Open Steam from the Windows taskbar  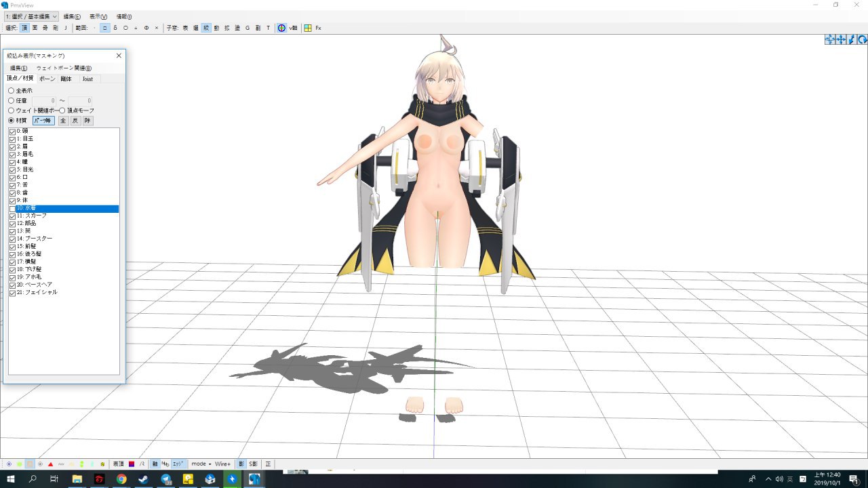click(143, 479)
